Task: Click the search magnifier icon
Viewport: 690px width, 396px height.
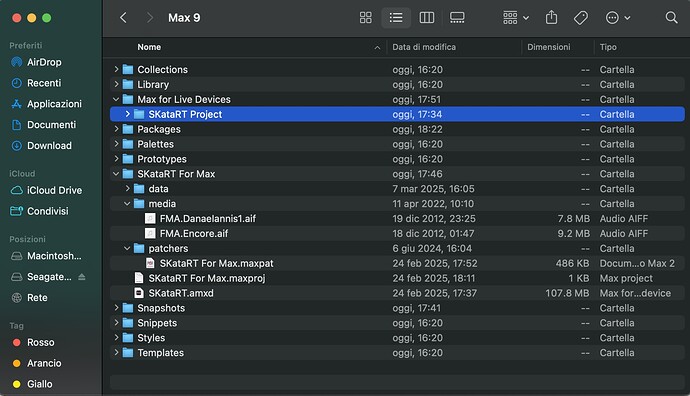Action: 671,18
